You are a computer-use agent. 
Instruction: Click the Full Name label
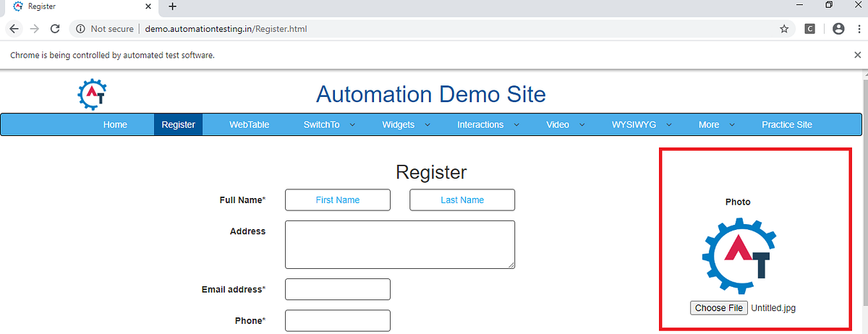242,200
